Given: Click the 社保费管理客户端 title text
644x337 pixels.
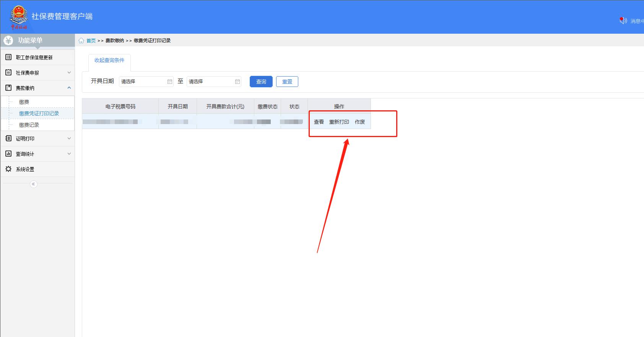Looking at the screenshot, I should click(62, 16).
